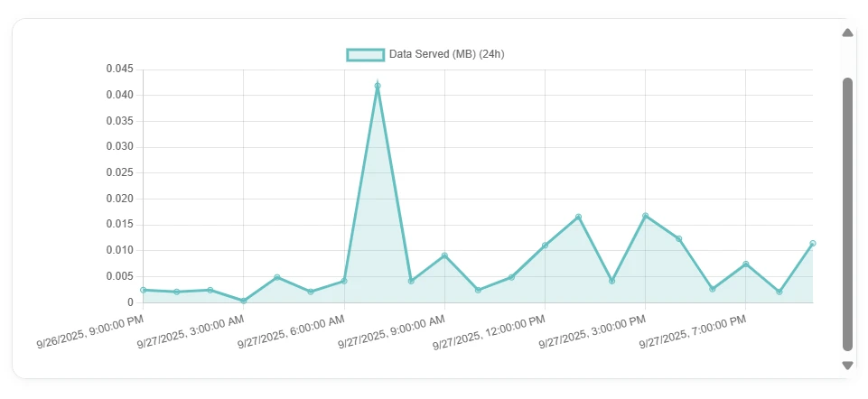The height and width of the screenshot is (399, 868).
Task: Select the first data point at 9:00 PM
Action: click(144, 290)
